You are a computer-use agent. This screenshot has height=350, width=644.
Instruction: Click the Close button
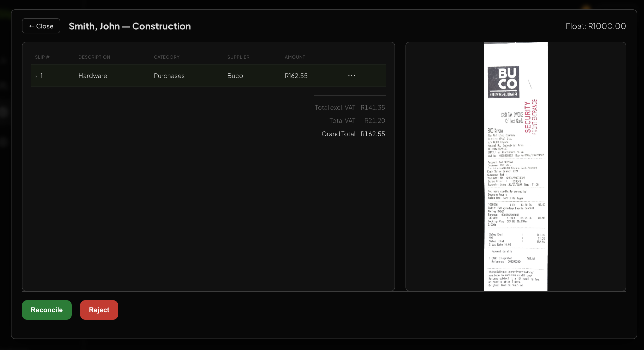tap(41, 26)
